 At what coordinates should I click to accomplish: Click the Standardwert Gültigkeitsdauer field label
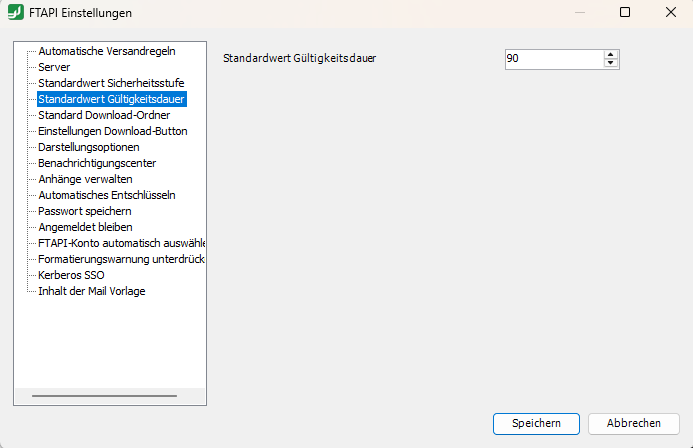[x=299, y=58]
